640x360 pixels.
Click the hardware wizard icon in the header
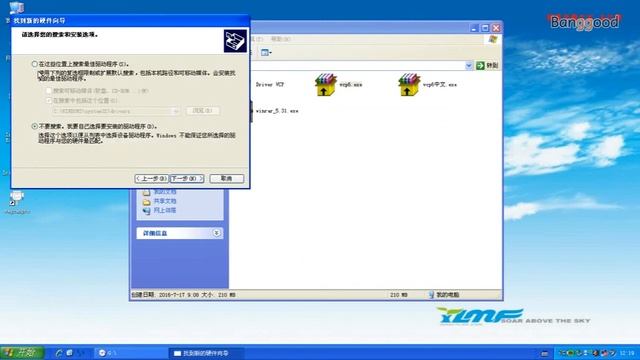[235, 41]
